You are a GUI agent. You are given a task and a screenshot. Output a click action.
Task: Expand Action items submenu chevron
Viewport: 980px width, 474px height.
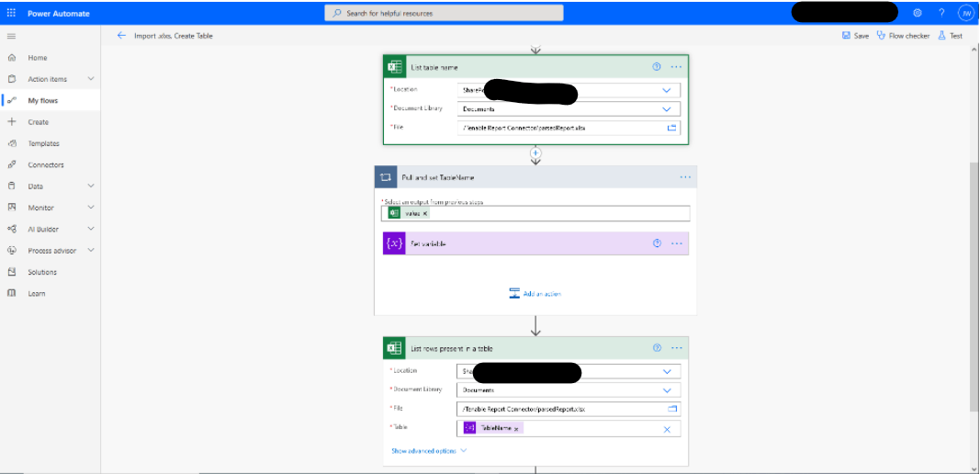91,79
